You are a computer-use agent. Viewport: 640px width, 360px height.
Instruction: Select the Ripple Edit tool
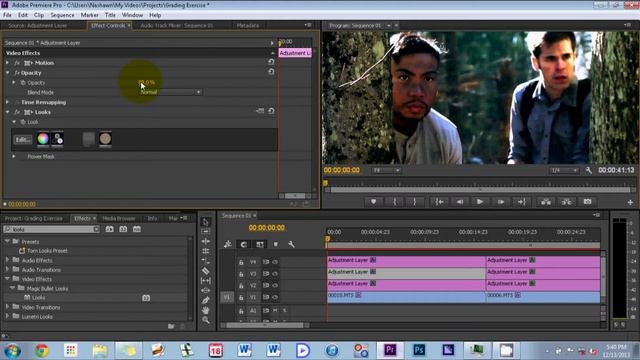click(206, 241)
